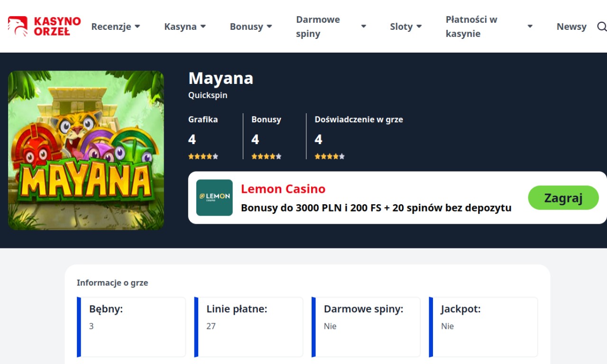Open the Recenzje menu item
The width and height of the screenshot is (607, 364).
pyautogui.click(x=111, y=27)
